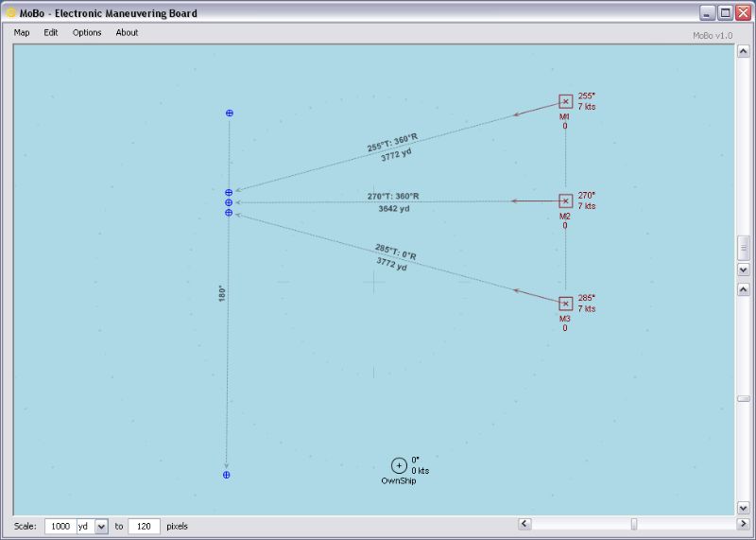
Task: Click the upper vertical scrollbar up arrow
Action: 744,51
